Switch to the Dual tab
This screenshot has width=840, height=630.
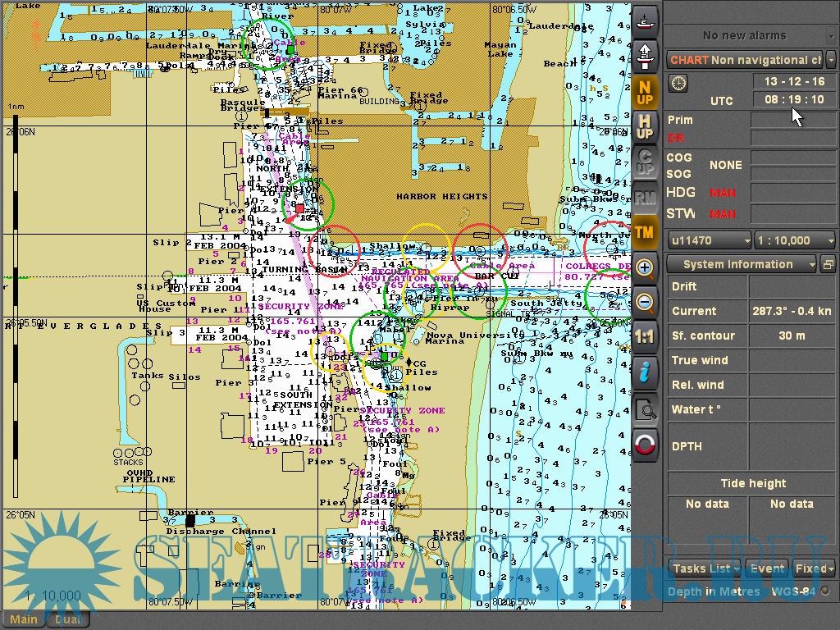tap(66, 619)
